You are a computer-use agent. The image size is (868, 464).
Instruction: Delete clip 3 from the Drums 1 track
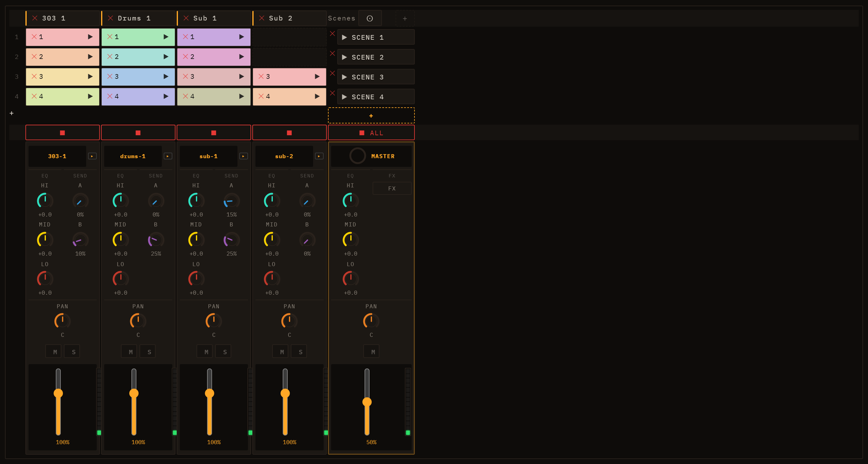pyautogui.click(x=110, y=76)
